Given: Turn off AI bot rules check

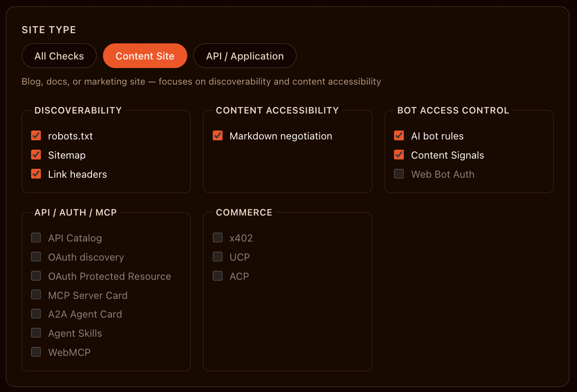Looking at the screenshot, I should (399, 136).
